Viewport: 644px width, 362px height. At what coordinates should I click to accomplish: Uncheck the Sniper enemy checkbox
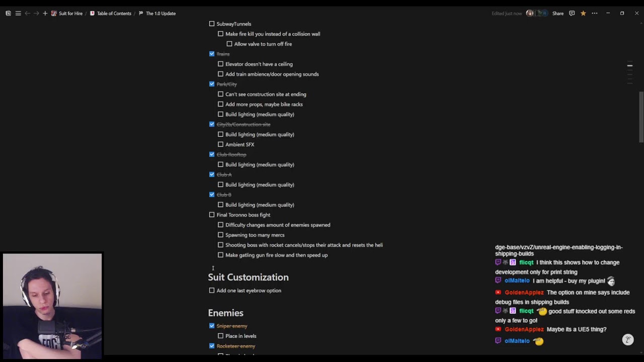coord(212,326)
